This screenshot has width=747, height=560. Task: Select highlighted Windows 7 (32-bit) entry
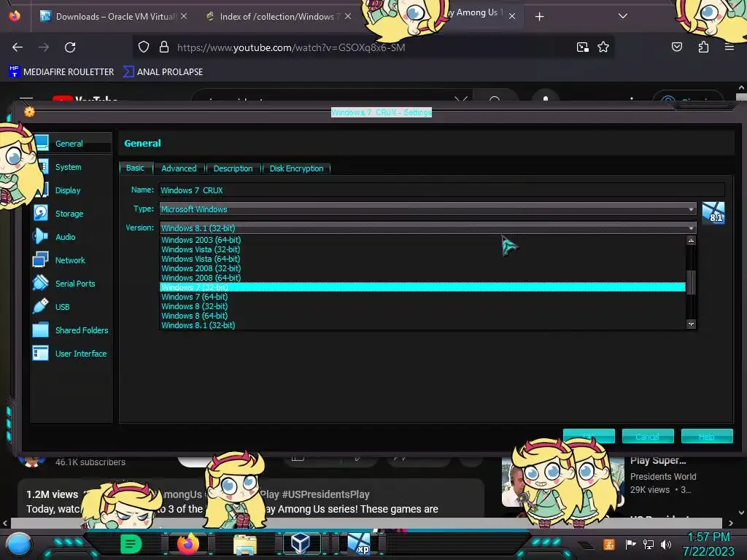pyautogui.click(x=422, y=287)
